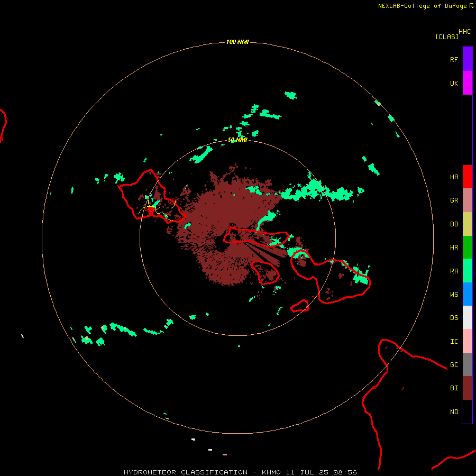Click the ND black legend swatch
Viewport: 476px width, 476px height.
[x=467, y=411]
